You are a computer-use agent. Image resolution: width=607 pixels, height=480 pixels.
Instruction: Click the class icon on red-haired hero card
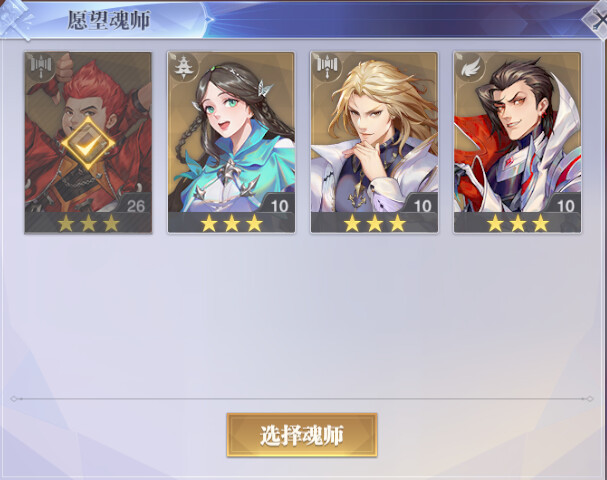[x=41, y=68]
